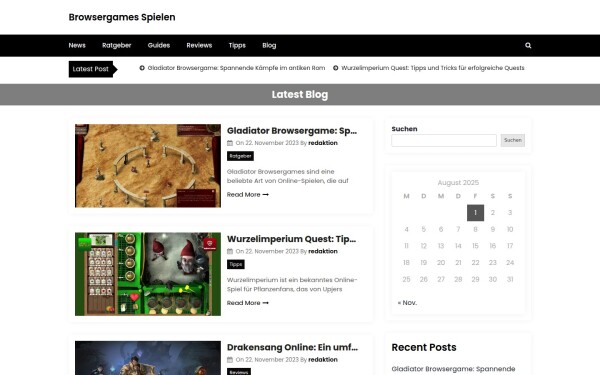600x375 pixels.
Task: Click the Drakensang Online thumbnail image
Action: tap(148, 358)
